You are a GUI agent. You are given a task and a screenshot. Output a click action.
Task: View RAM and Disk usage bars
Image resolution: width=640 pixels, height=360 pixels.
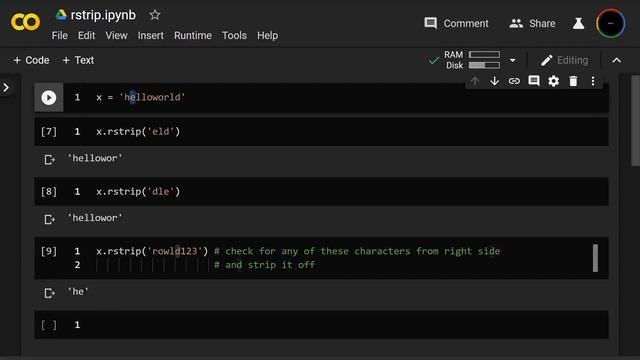pos(472,60)
